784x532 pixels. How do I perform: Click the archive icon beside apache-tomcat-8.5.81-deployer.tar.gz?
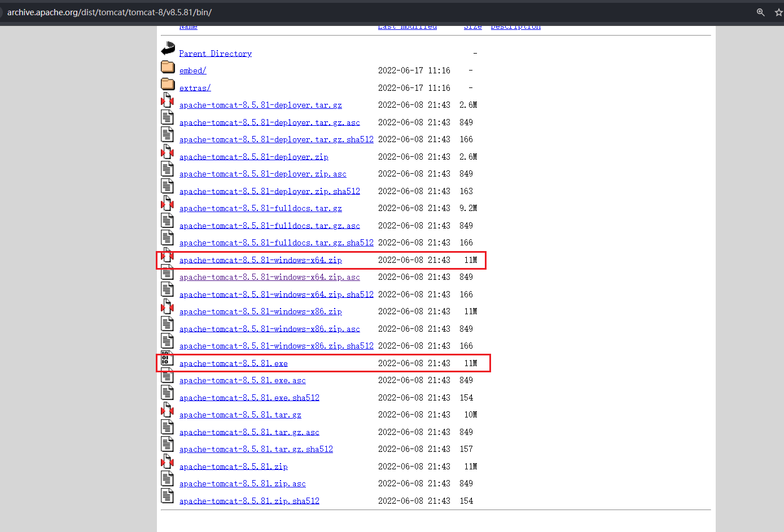(x=167, y=101)
